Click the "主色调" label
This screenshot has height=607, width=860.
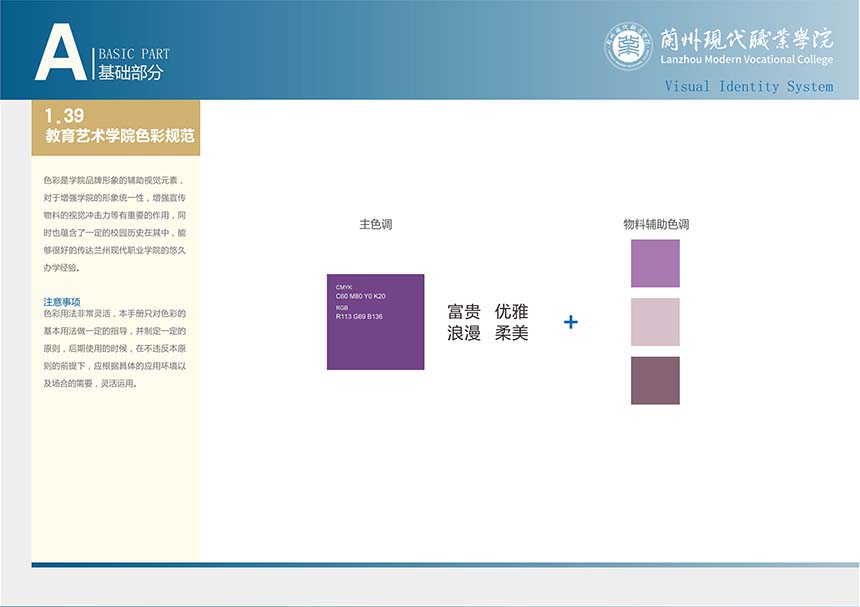pos(375,225)
